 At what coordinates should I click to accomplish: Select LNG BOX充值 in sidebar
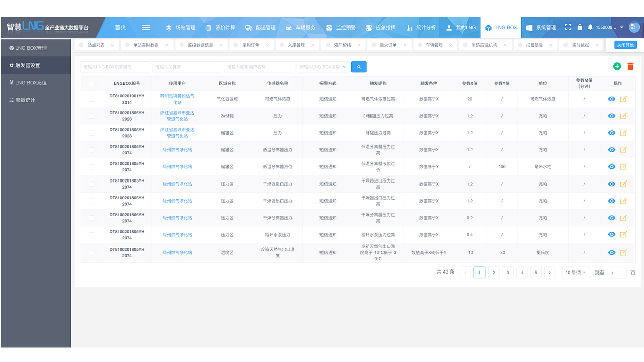click(x=36, y=82)
